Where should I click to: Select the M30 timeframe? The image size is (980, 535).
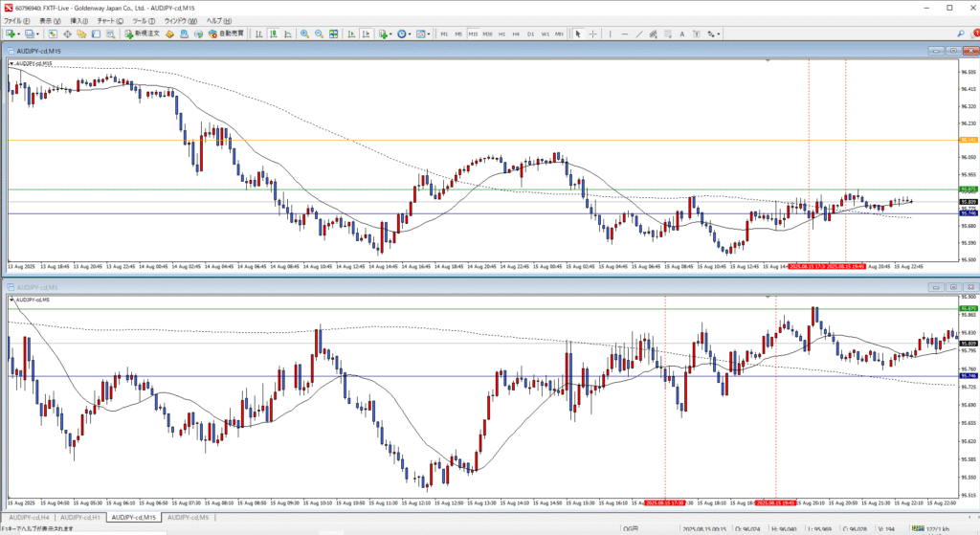tap(487, 33)
